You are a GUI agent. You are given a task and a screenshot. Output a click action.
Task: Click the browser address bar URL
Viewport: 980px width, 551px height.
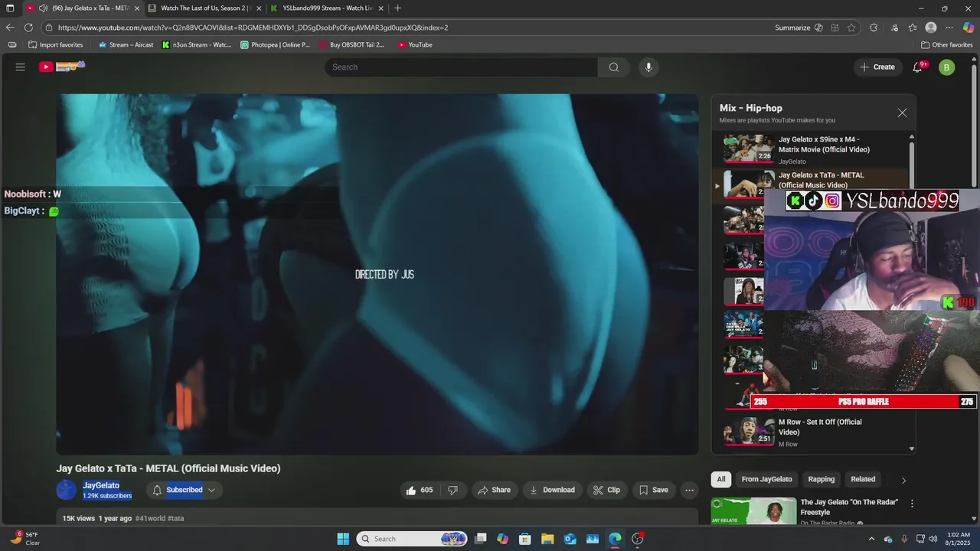coord(253,28)
